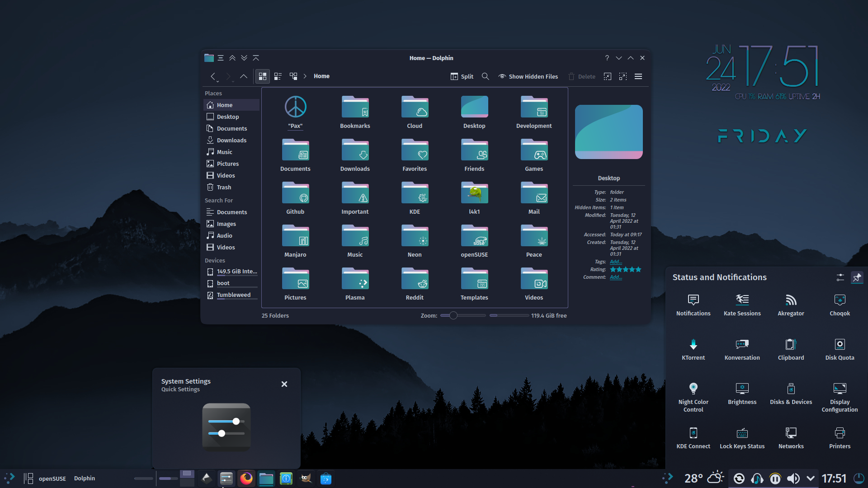Image resolution: width=868 pixels, height=488 pixels.
Task: Go back in Dolphin history
Action: click(213, 76)
